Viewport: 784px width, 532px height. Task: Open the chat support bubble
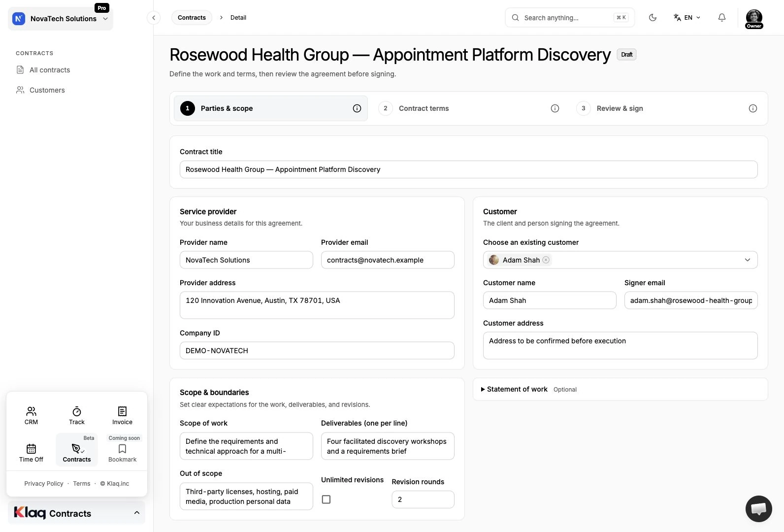(x=759, y=509)
